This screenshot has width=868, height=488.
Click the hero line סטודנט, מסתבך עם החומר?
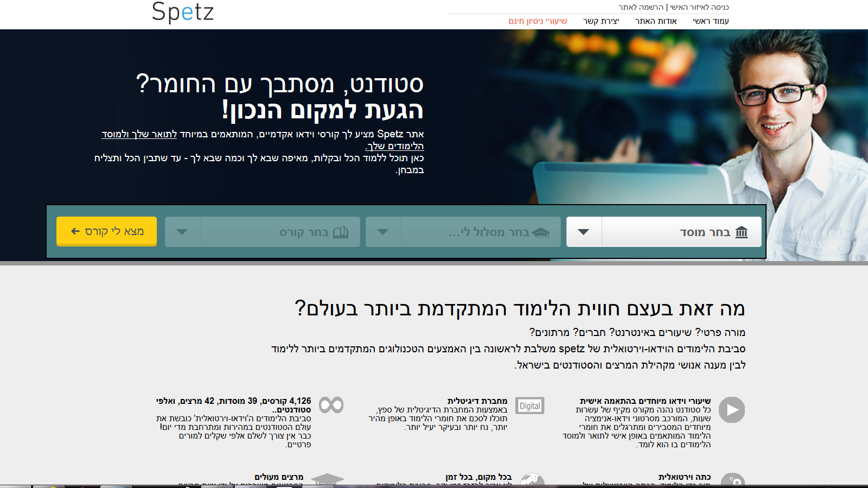coord(279,84)
